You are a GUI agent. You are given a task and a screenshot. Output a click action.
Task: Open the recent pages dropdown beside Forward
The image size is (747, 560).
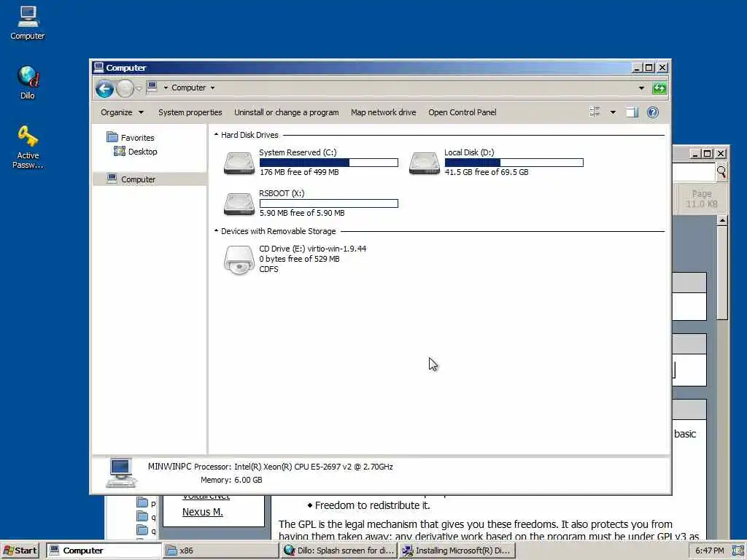point(139,88)
